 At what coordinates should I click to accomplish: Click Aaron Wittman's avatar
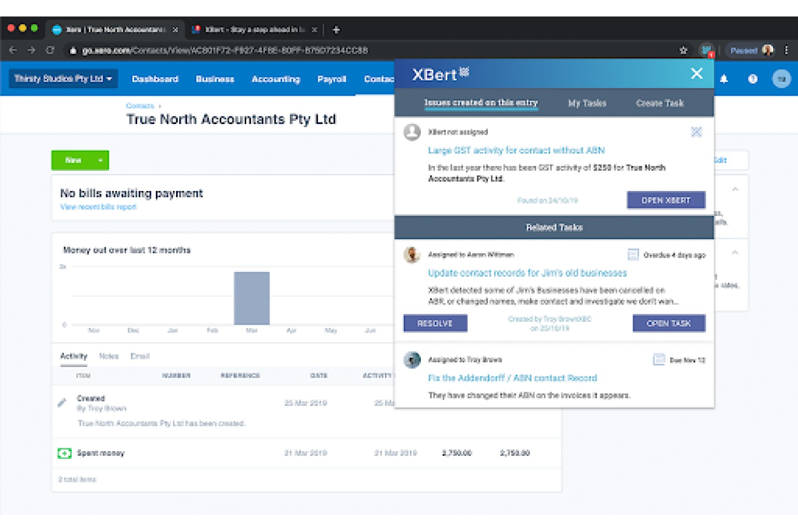412,255
